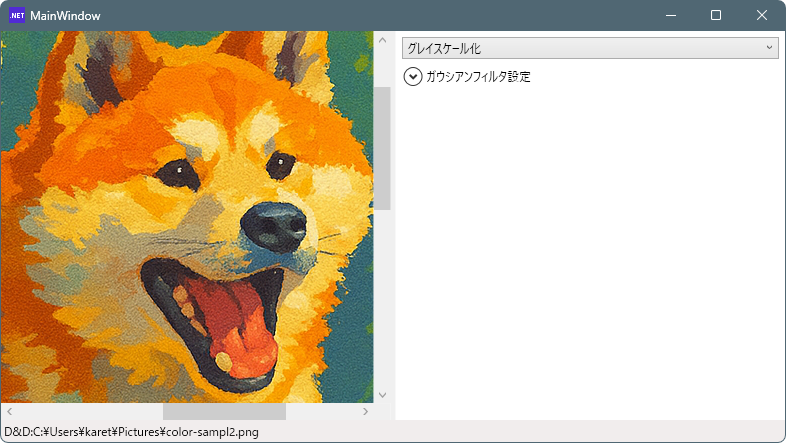Click the horizontal scrollbar thumb
The width and height of the screenshot is (786, 443).
click(224, 411)
